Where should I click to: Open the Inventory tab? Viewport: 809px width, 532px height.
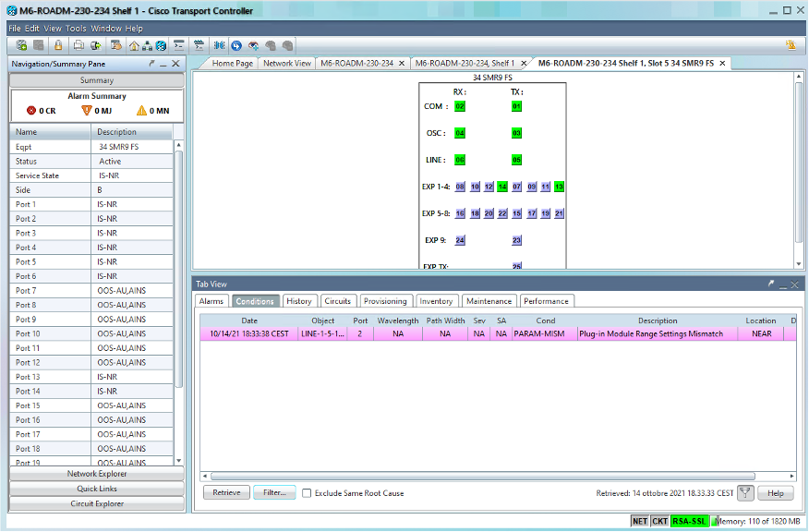(436, 301)
